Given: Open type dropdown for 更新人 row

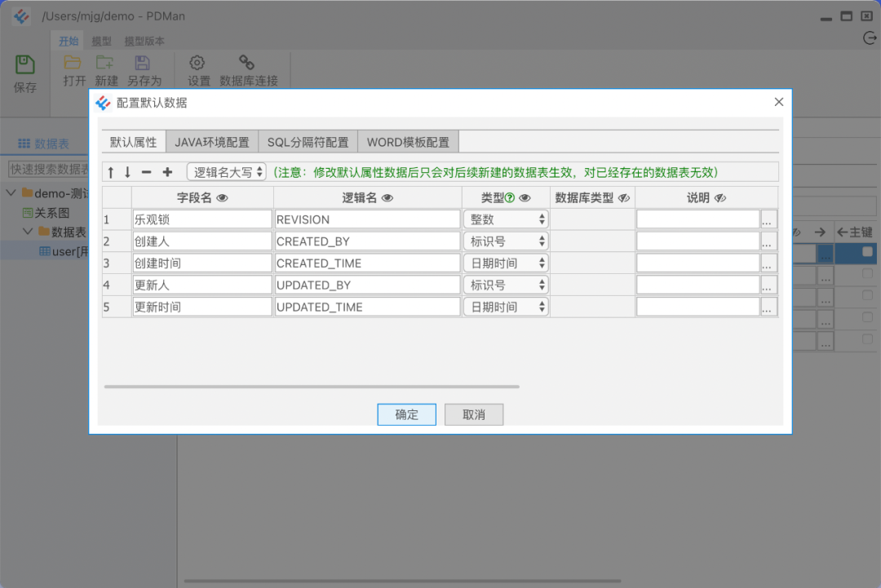Looking at the screenshot, I should (x=506, y=285).
